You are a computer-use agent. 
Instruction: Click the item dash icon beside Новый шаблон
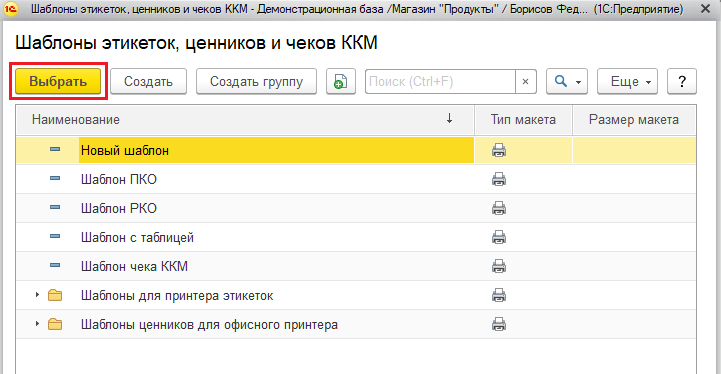[x=55, y=149]
